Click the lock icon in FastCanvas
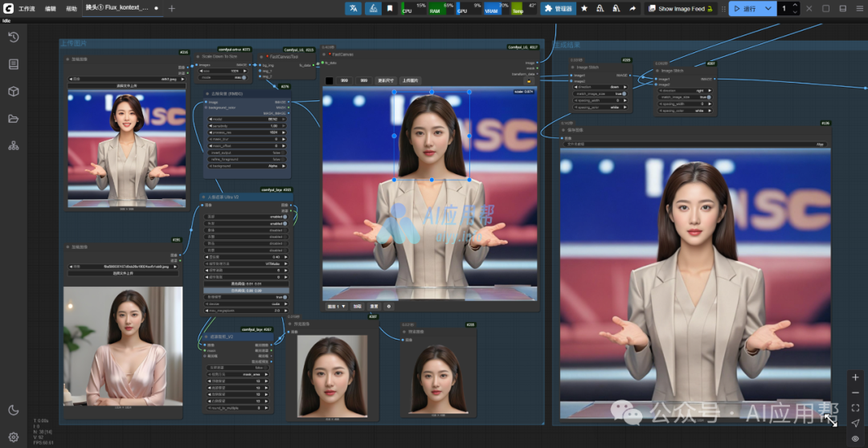 click(x=527, y=81)
